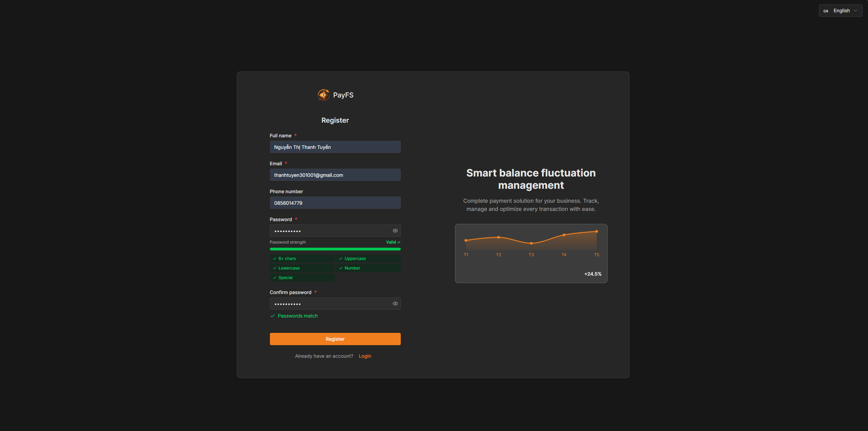Click the Passwords match checkmark icon
Viewport: 868px width, 431px height.
[x=273, y=316]
